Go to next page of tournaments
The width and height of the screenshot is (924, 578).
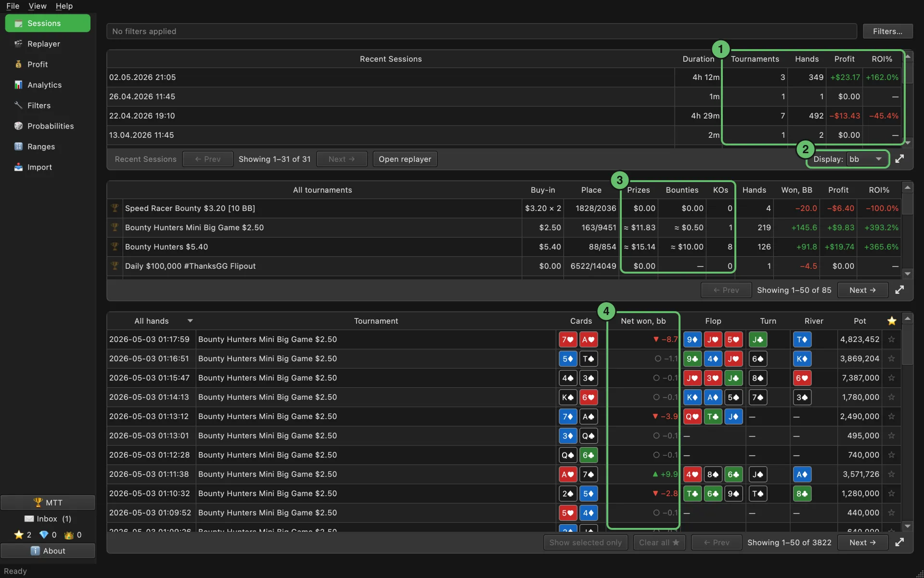point(862,290)
